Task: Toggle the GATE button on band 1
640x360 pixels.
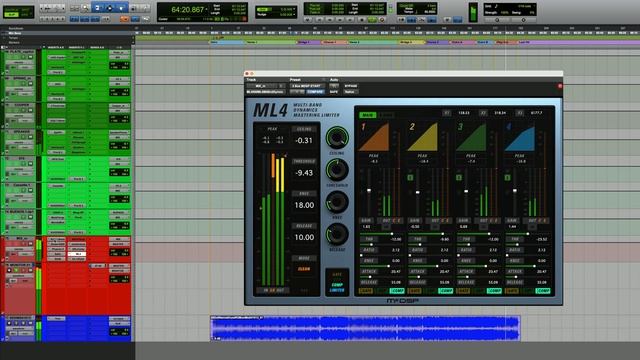Action: [366, 291]
